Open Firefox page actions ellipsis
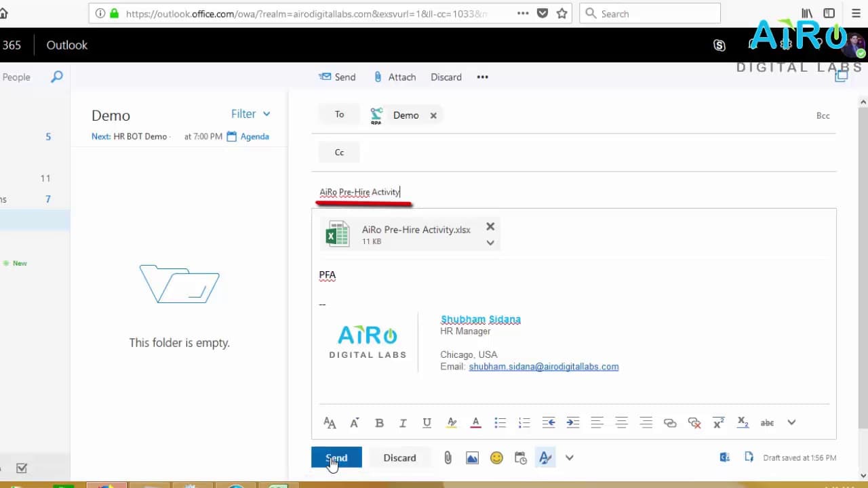 [523, 14]
